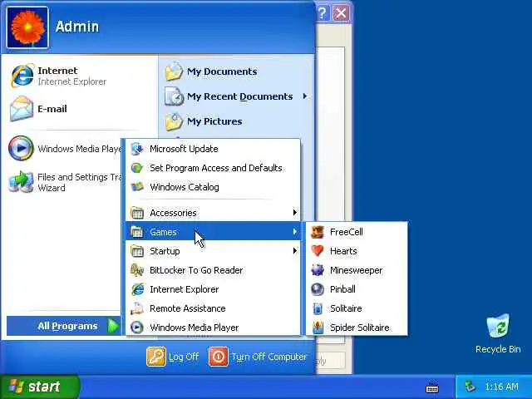Launch Hearts via its heart icon
The width and height of the screenshot is (532, 399).
point(318,251)
